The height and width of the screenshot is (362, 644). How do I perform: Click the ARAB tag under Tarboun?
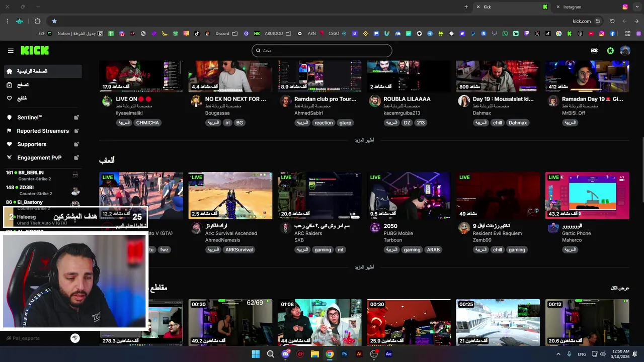(x=433, y=250)
